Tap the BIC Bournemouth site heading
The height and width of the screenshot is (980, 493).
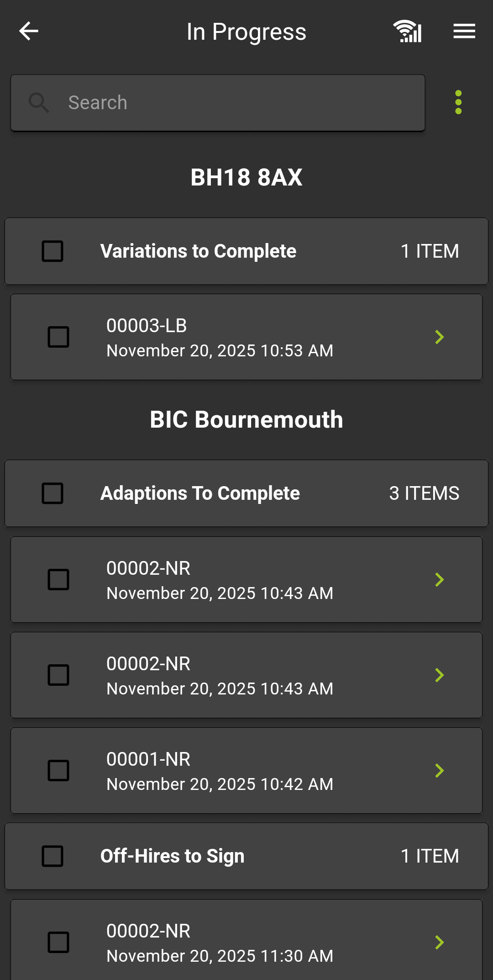(246, 419)
